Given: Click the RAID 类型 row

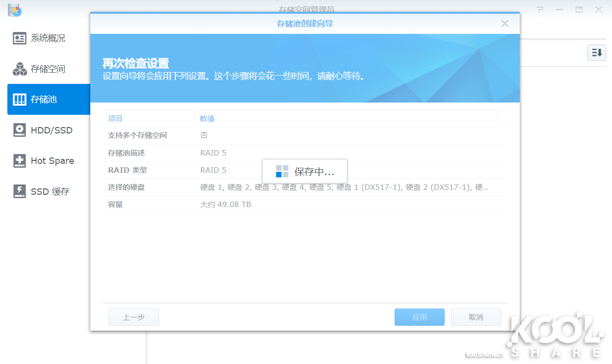Looking at the screenshot, I should click(x=196, y=170).
